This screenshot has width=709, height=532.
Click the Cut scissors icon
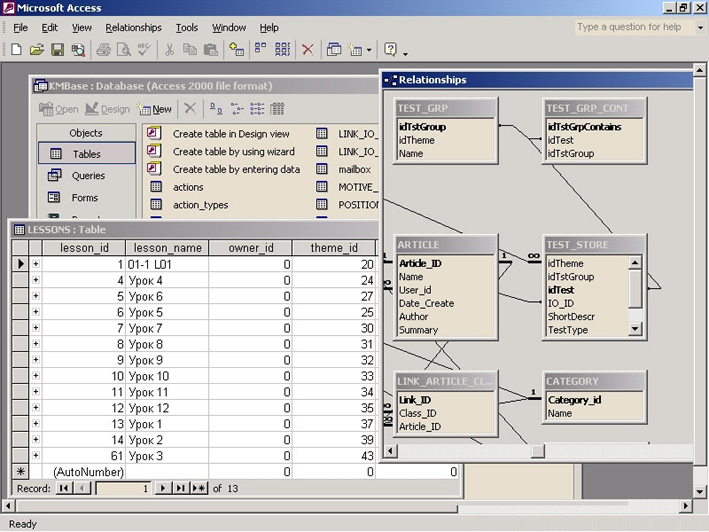(170, 49)
